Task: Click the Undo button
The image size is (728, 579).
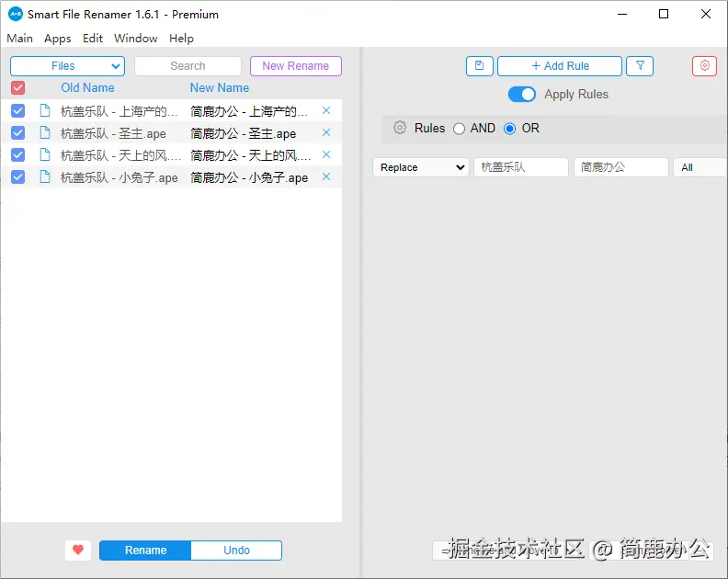Action: [x=236, y=551]
